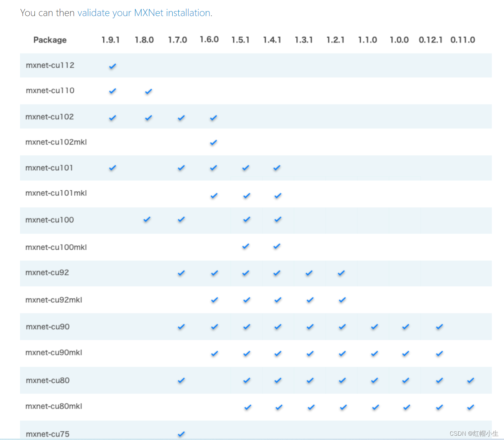
Task: Click the mxnet-cu90mkl checkmark under 1.6.0
Action: coord(214,354)
